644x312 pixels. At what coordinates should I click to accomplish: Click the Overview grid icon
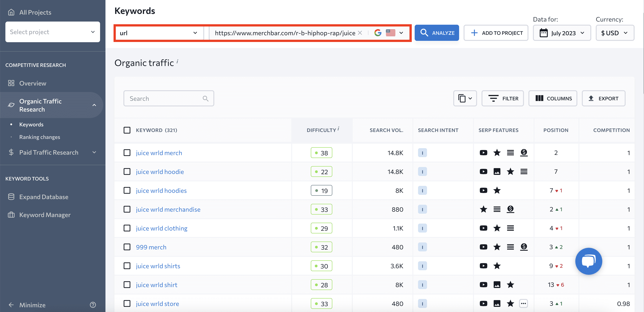point(11,83)
